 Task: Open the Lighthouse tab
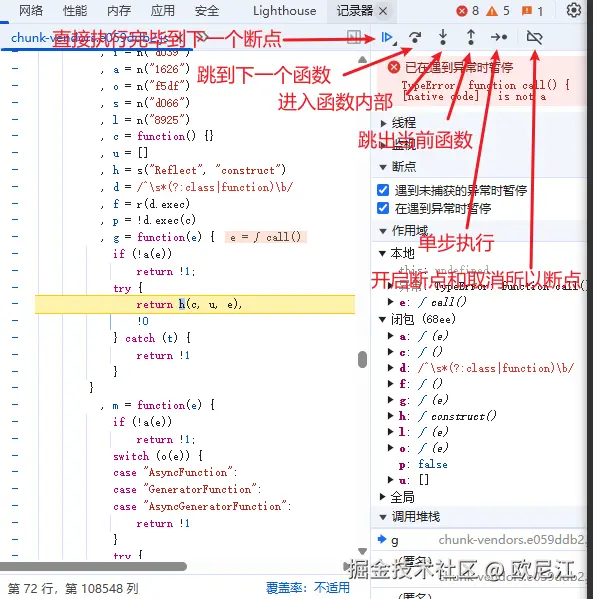coord(285,11)
